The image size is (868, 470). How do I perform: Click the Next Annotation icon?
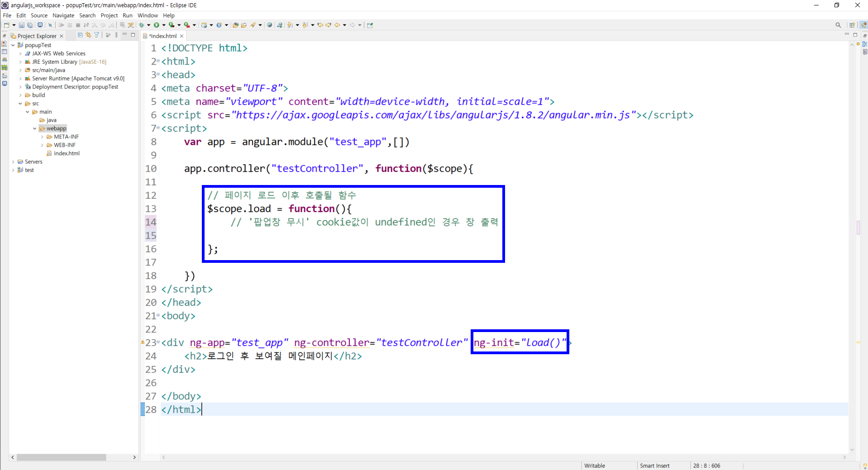[290, 25]
